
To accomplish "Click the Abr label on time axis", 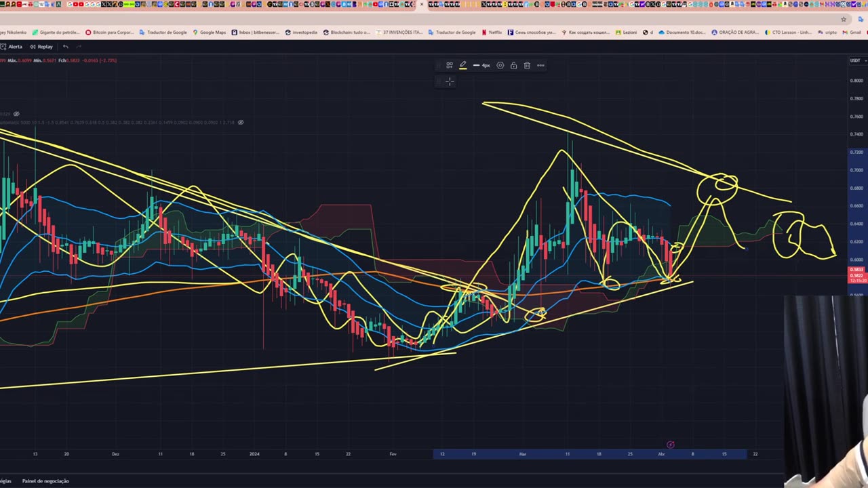I will [661, 454].
